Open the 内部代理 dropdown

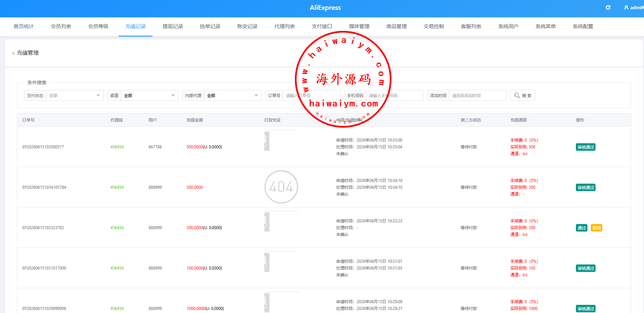click(233, 95)
